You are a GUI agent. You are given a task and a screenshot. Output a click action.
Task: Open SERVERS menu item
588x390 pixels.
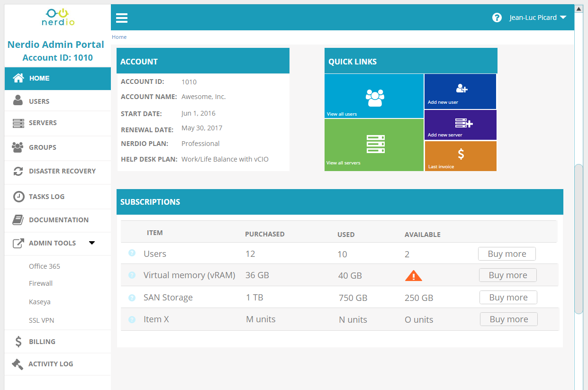57,123
